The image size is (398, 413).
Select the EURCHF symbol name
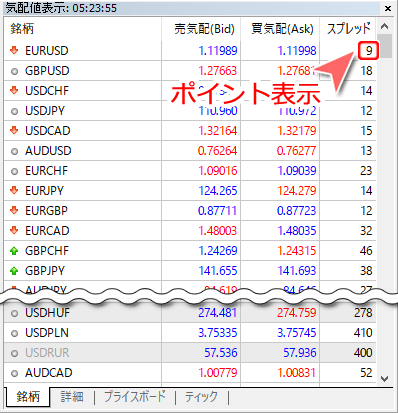pos(46,171)
